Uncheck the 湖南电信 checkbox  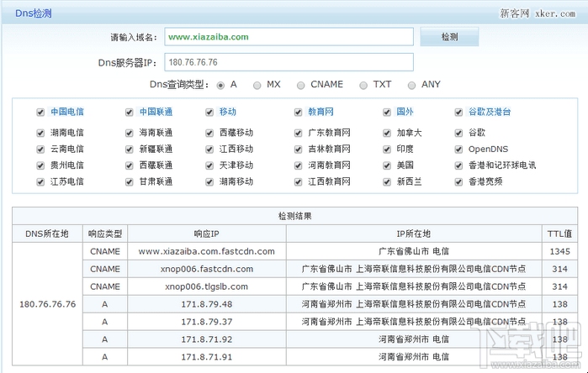click(x=40, y=133)
